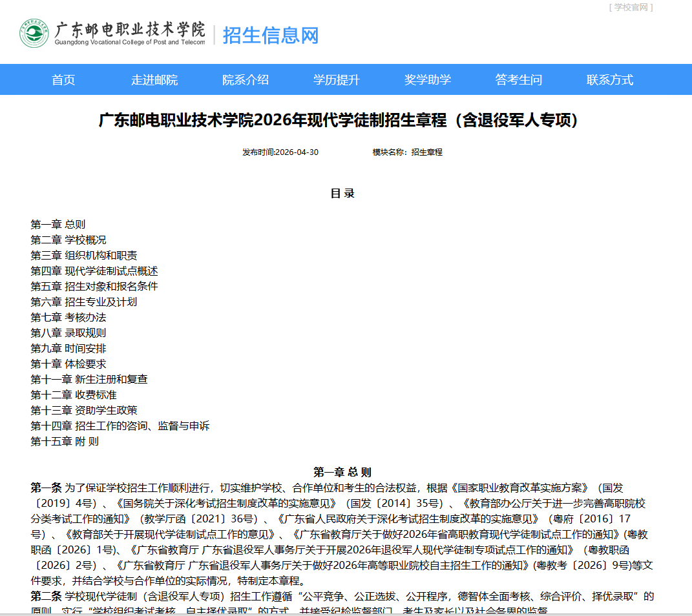Click the 招生信息网 site title

click(271, 36)
